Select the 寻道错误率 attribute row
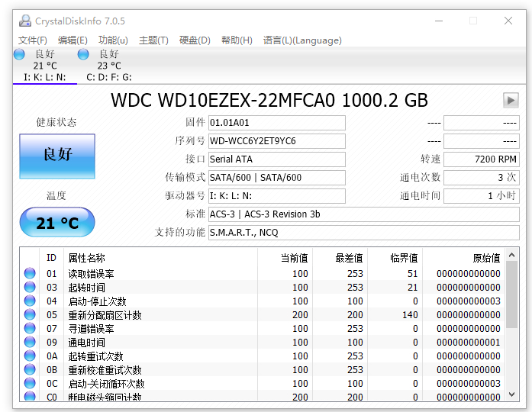Image resolution: width=532 pixels, height=412 pixels. click(263, 328)
